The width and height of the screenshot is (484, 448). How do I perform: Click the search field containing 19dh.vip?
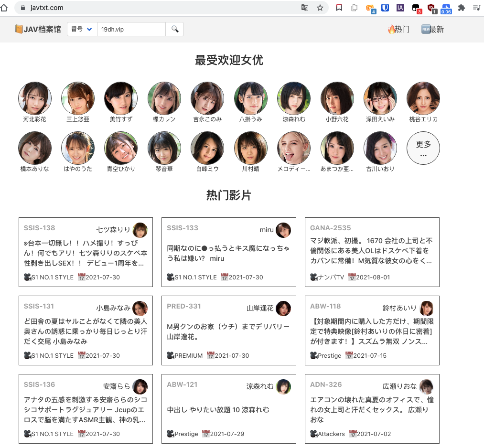tap(131, 29)
